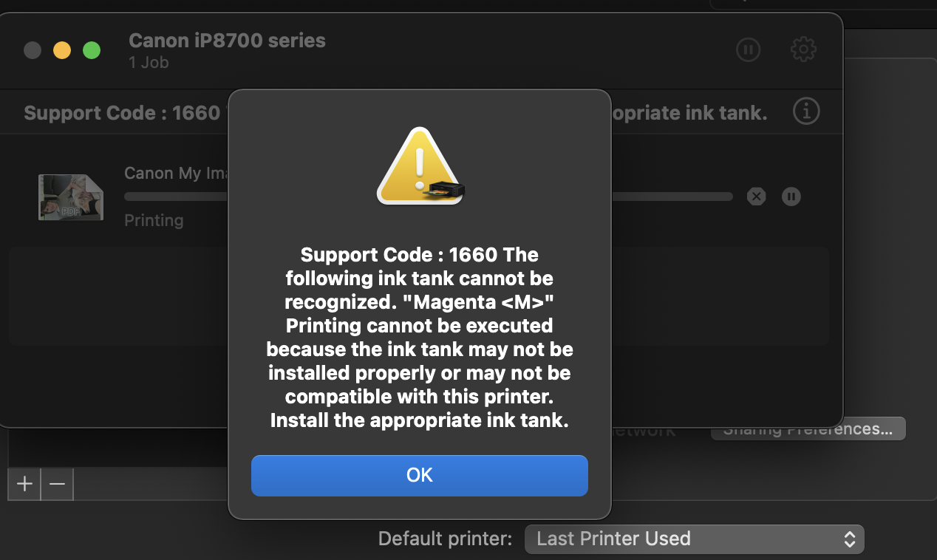Click the yellow warning printer icon

[420, 168]
